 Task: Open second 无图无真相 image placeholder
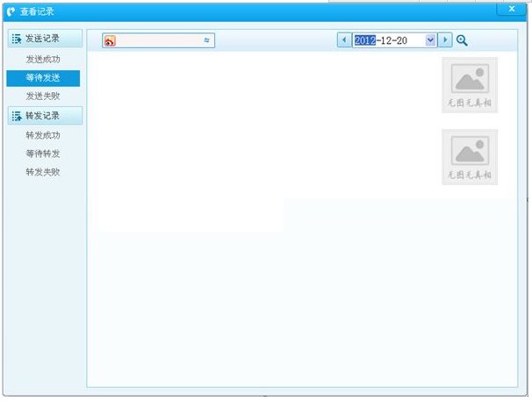tap(470, 157)
